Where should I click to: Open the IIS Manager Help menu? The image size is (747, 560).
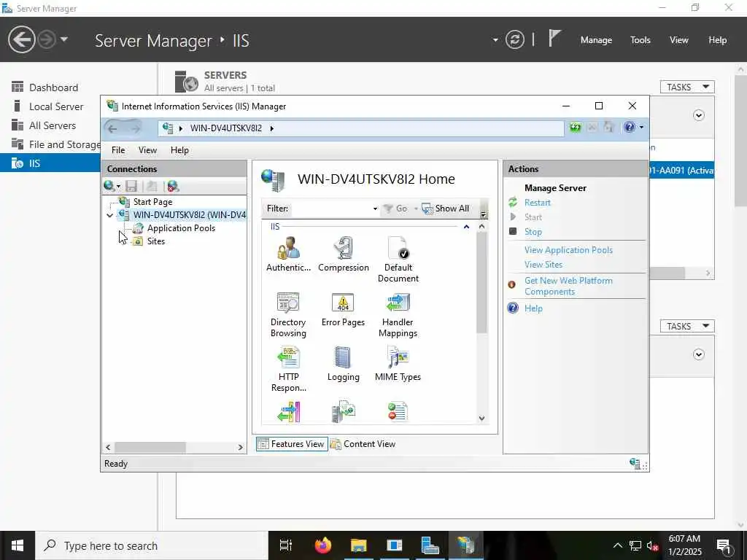[x=179, y=150]
